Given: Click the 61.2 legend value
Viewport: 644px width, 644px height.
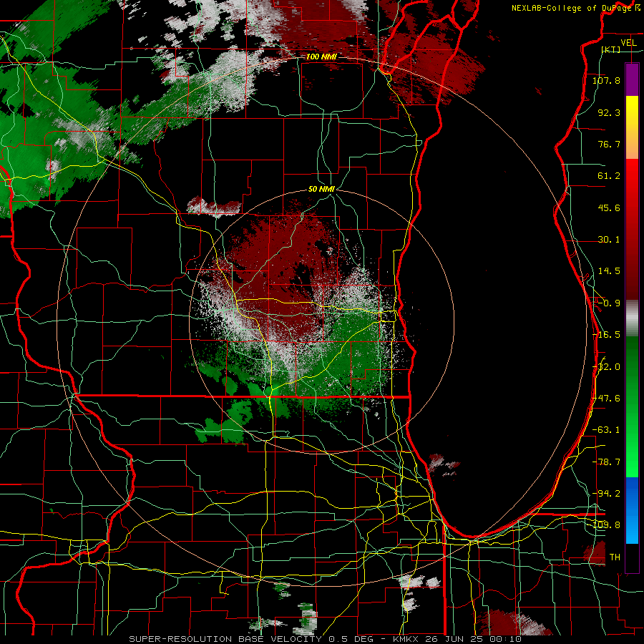Looking at the screenshot, I should point(609,176).
